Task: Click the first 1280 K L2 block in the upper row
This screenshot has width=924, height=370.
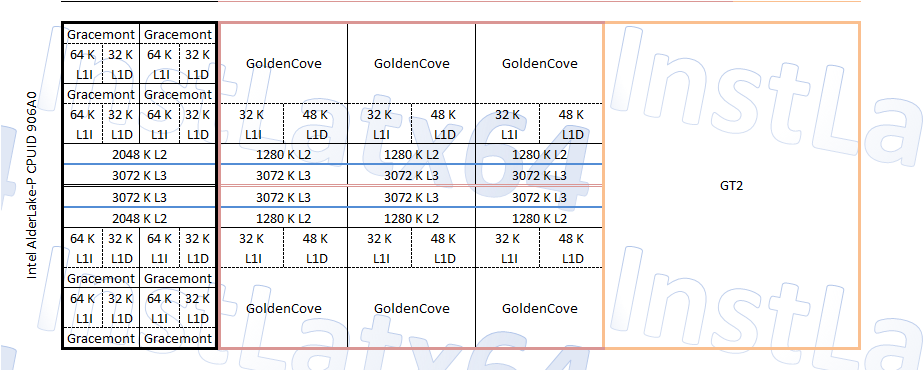Action: 283,154
